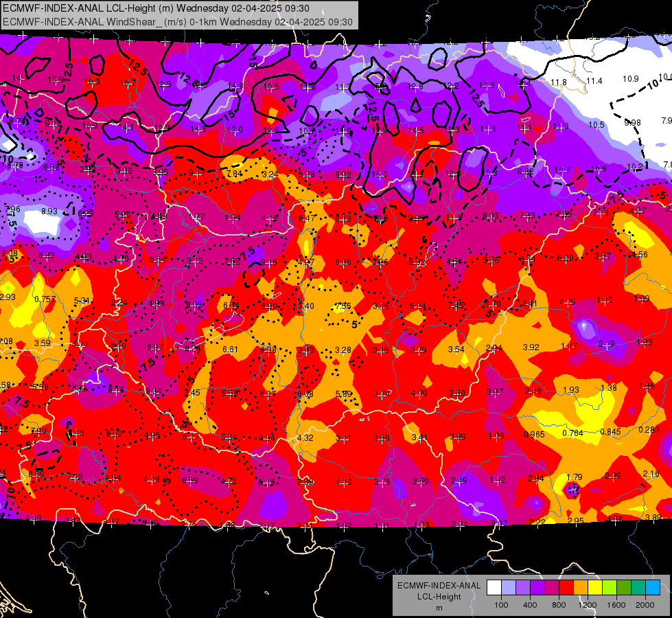This screenshot has width=672, height=618.
Task: Click the grid value 8.93 near the white patch
Action: coord(49,211)
